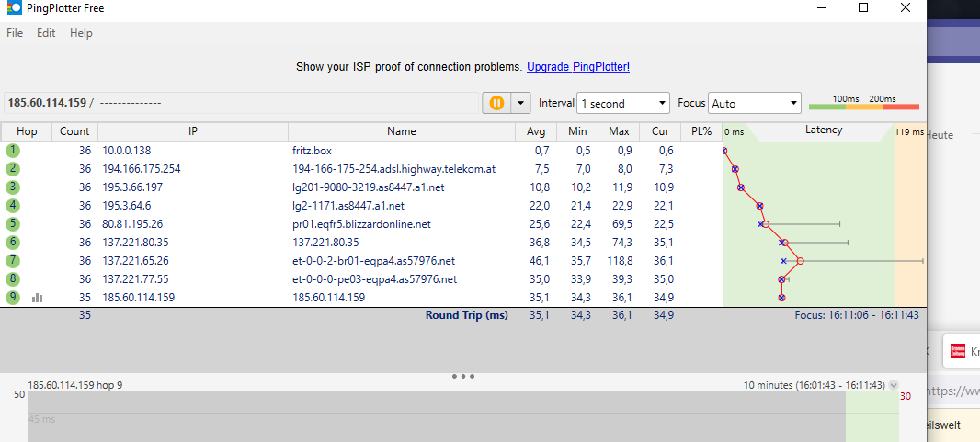980x442 pixels.
Task: Click the hop 2 green circle icon
Action: click(13, 168)
